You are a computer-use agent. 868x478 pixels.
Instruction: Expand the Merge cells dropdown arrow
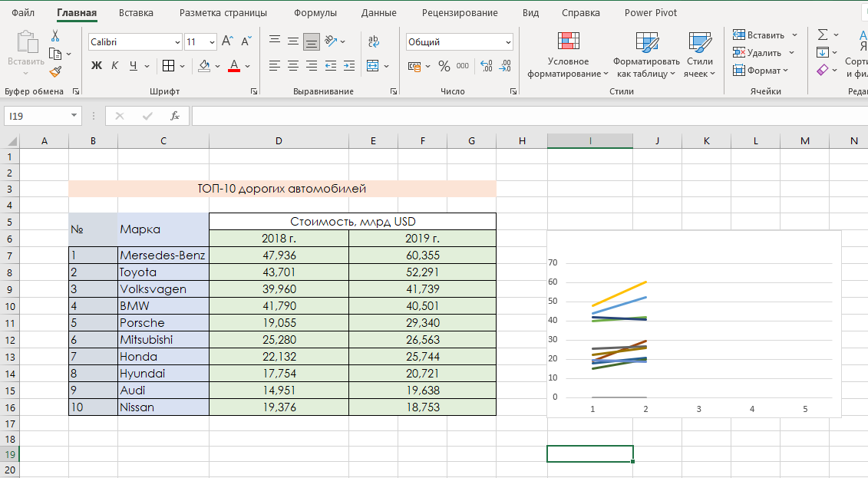tap(386, 67)
